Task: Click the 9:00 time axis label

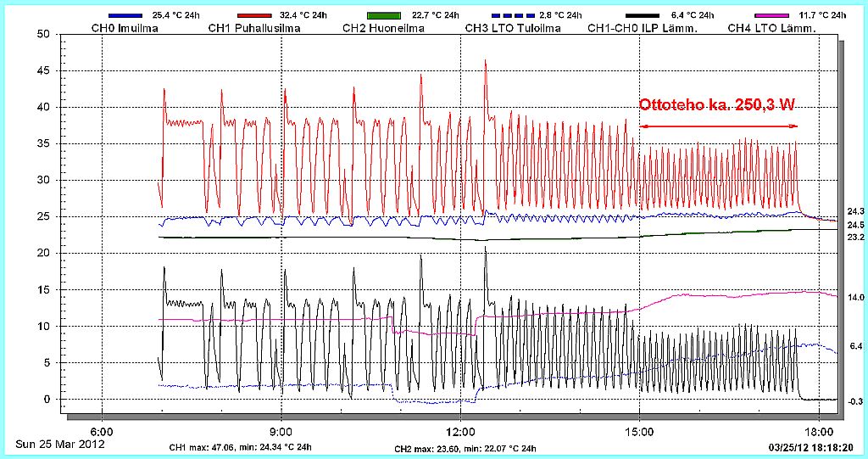Action: coord(281,431)
